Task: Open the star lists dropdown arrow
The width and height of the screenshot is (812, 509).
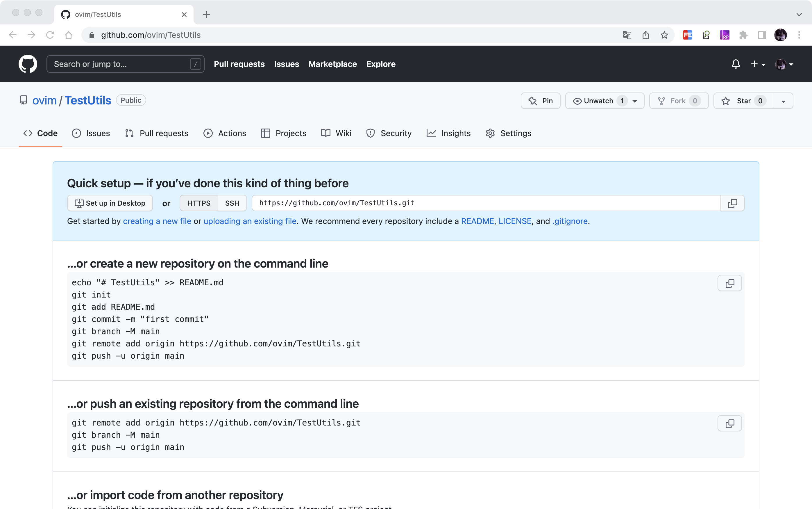Action: point(783,101)
